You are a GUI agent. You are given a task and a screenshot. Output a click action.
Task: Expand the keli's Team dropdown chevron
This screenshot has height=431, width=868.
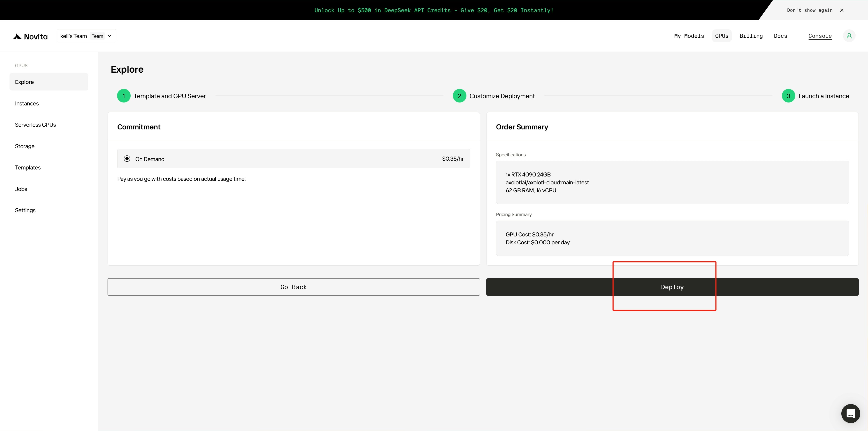pos(110,36)
